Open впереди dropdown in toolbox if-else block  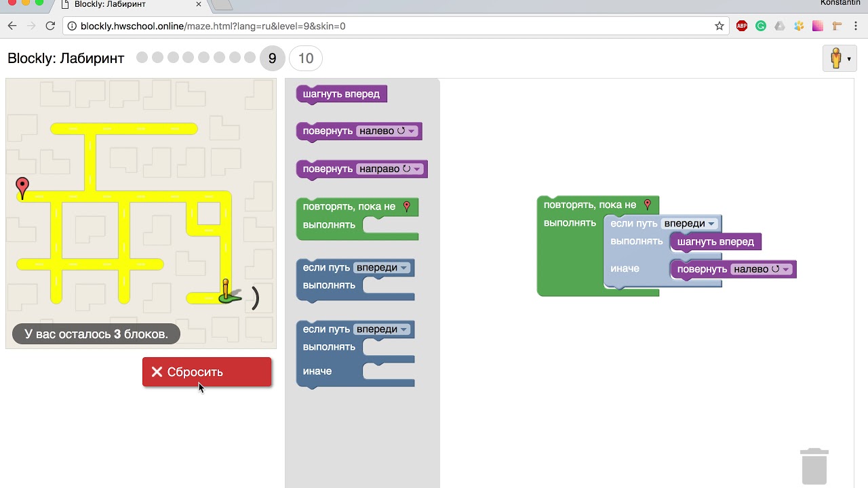382,329
